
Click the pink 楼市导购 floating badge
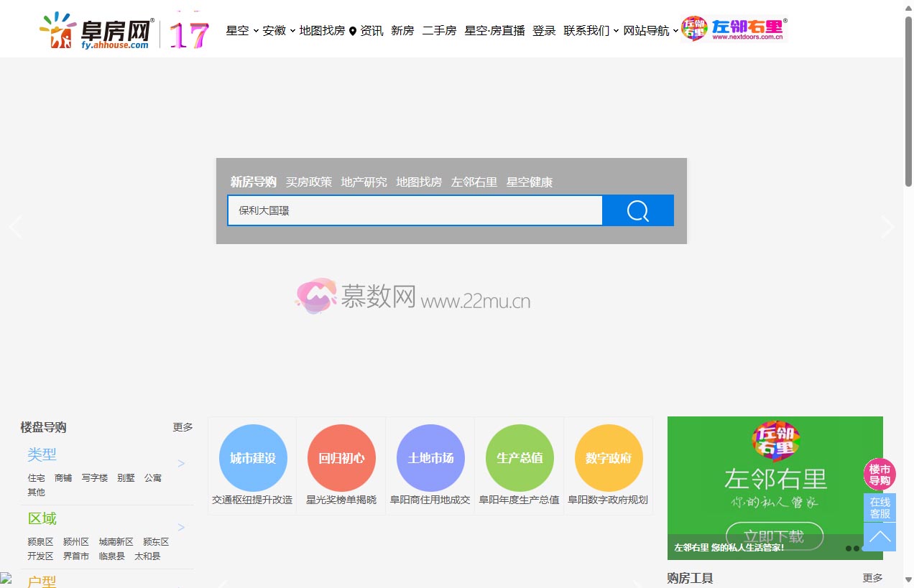880,475
